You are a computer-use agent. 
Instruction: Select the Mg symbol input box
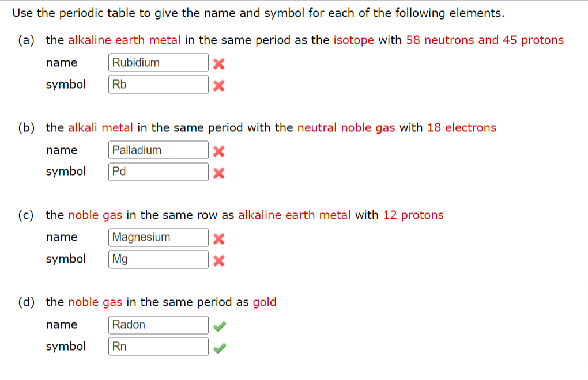tap(158, 259)
